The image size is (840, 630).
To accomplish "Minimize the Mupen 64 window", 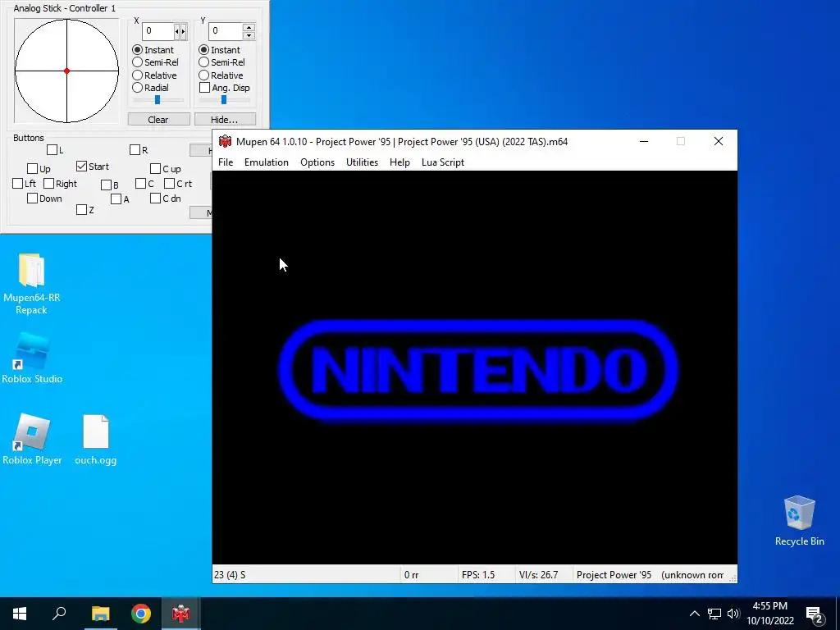I will tap(644, 141).
